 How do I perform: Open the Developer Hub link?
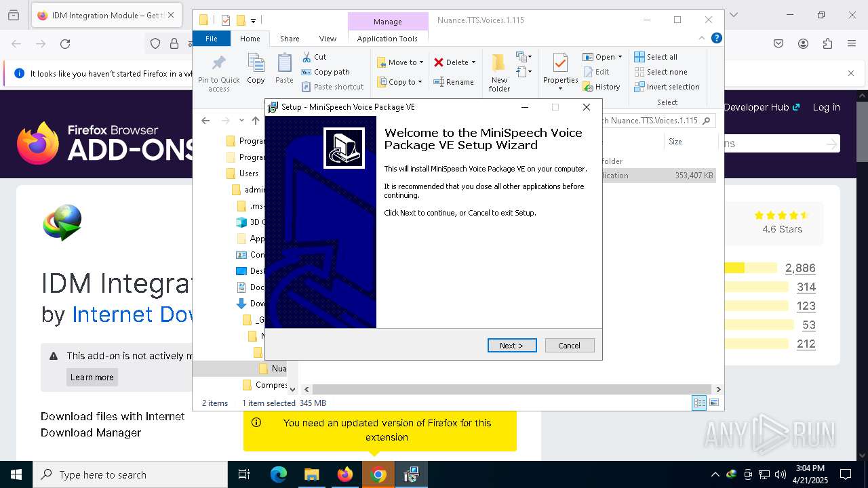pyautogui.click(x=762, y=107)
